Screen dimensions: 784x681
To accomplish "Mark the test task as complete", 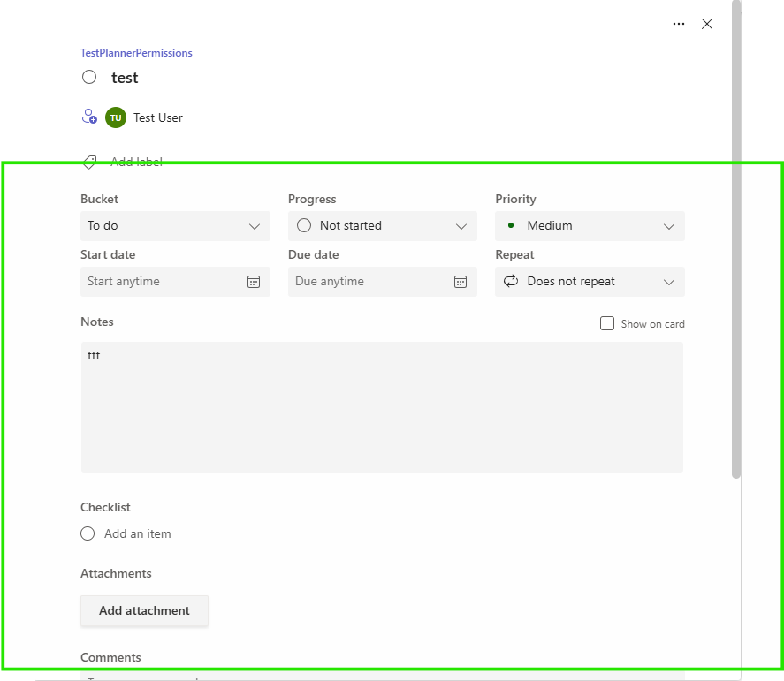I will point(89,77).
